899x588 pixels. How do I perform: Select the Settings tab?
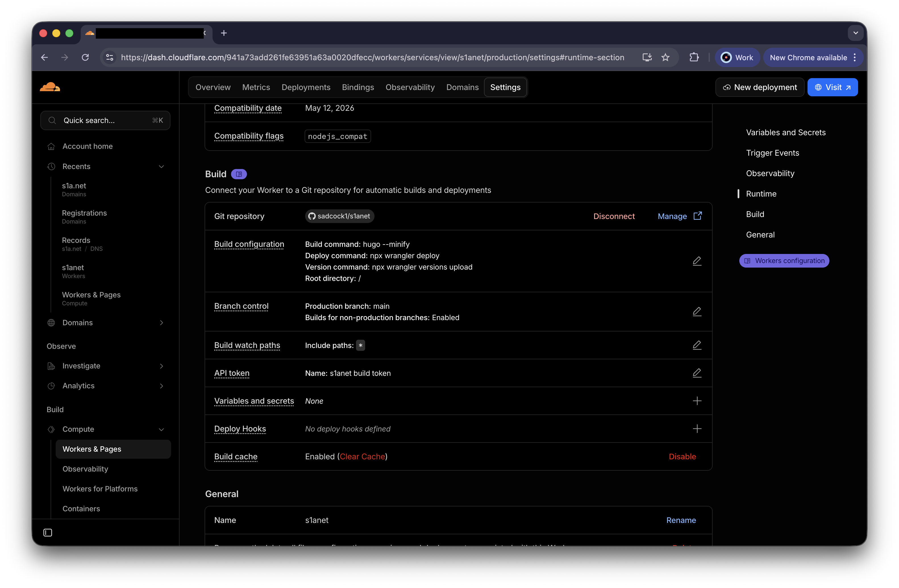[505, 87]
